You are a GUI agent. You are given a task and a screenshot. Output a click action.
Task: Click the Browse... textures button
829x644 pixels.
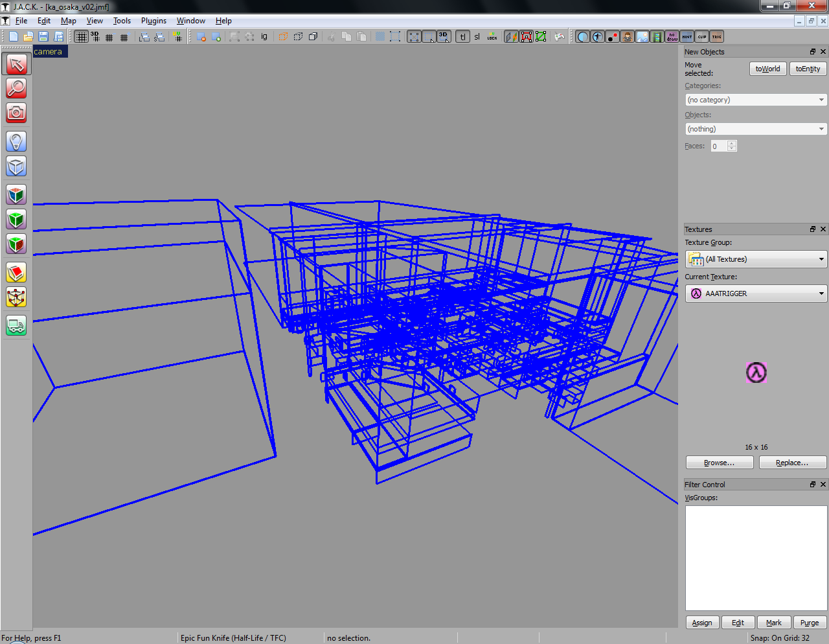click(x=719, y=463)
